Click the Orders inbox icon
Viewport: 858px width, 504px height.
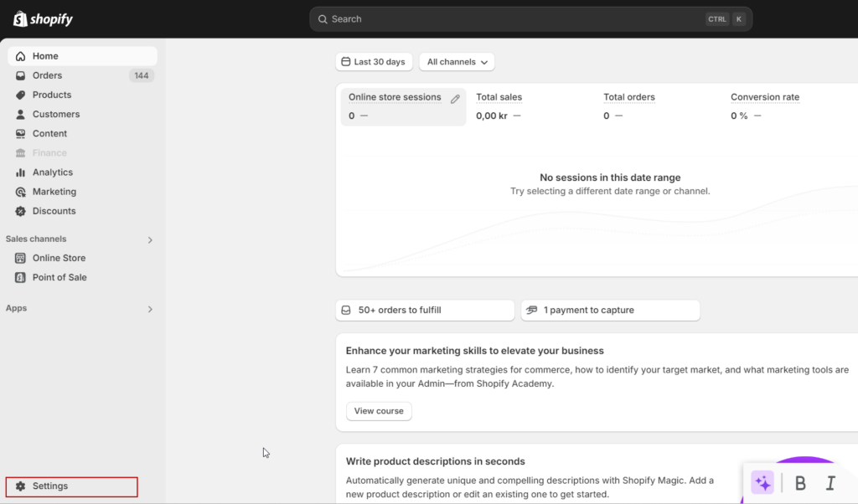tap(20, 75)
